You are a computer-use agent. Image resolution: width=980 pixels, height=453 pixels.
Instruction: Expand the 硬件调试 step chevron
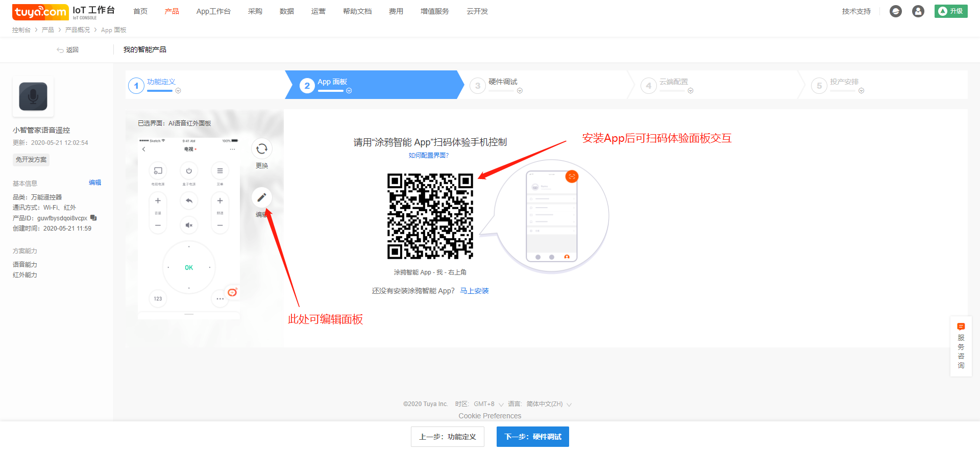[x=520, y=91]
